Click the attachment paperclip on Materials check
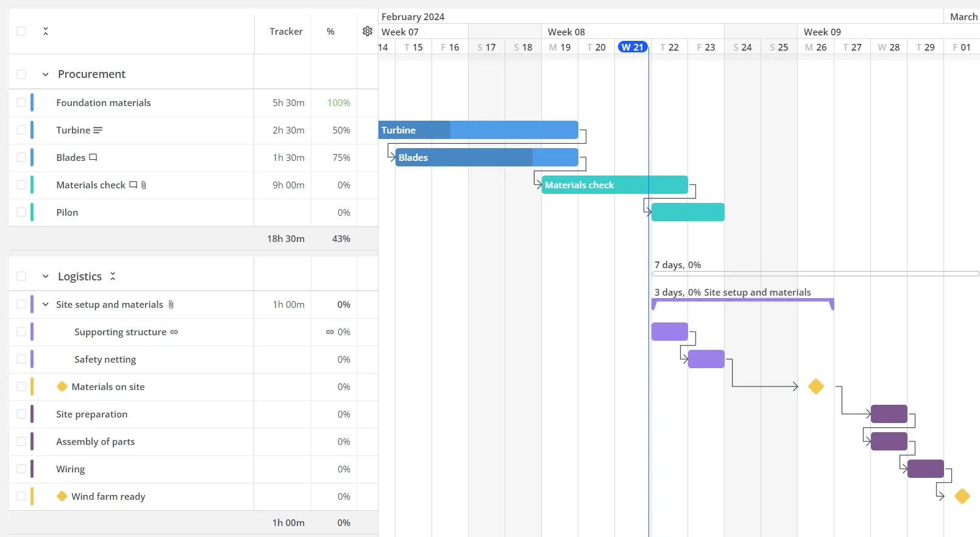Screen dimensions: 980x537 (144, 185)
